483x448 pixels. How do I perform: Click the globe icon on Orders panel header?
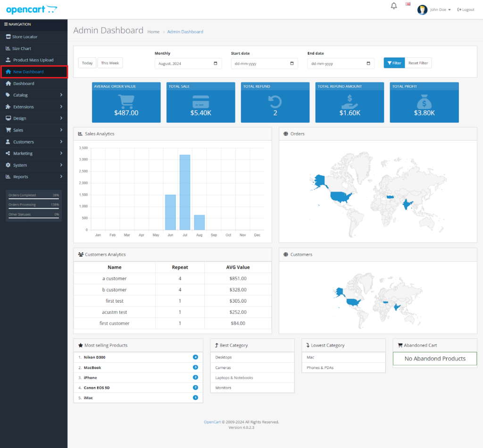(285, 133)
